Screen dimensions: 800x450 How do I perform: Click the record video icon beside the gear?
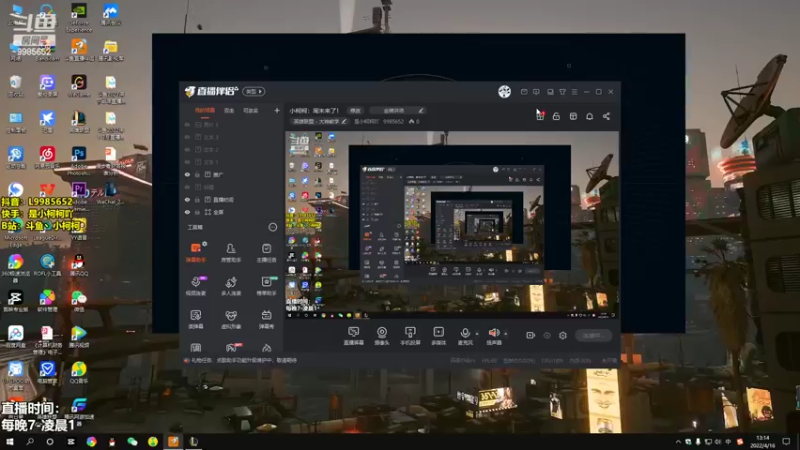point(531,335)
